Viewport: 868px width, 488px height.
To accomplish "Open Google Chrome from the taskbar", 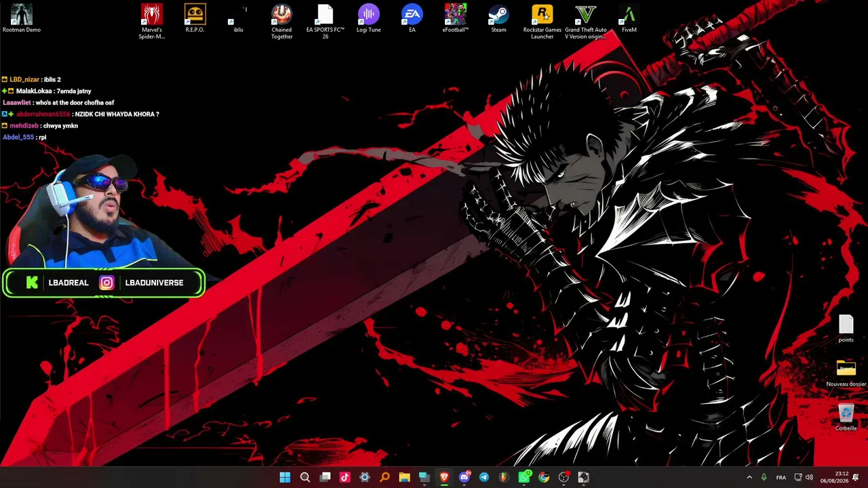I will tap(543, 477).
